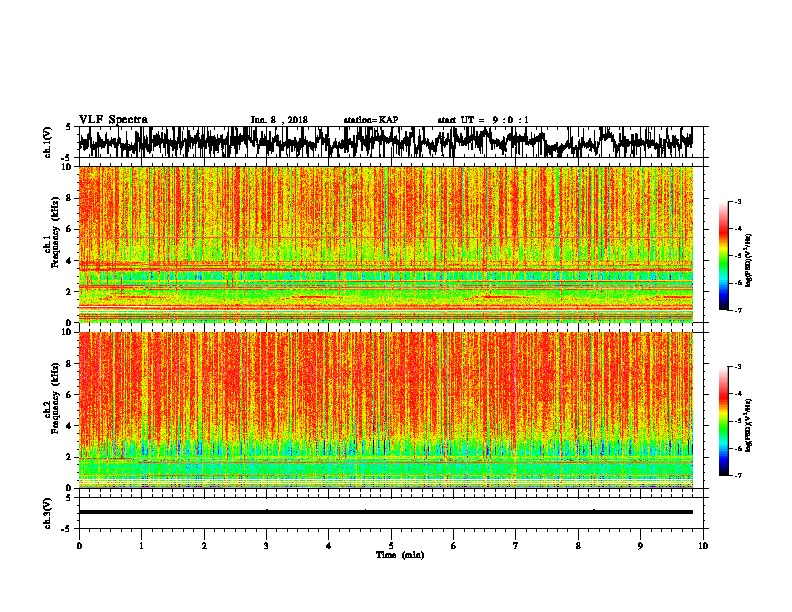
Task: Click time axis tick label 7
Action: pos(516,546)
